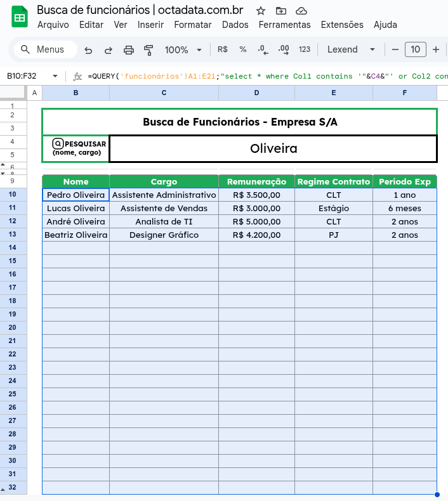This screenshot has height=501, width=448.
Task: Open the Inserir menu
Action: point(150,25)
